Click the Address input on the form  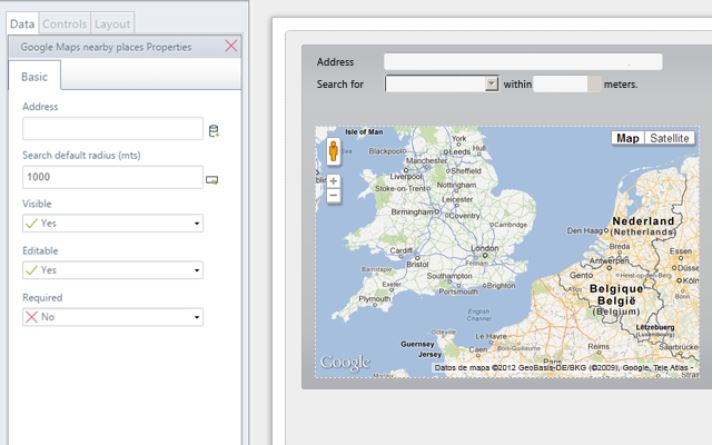pyautogui.click(x=523, y=62)
